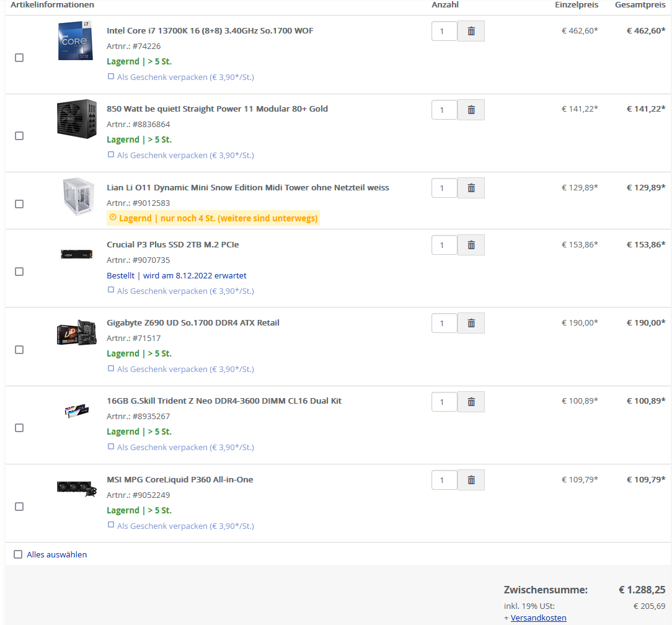
Task: Select the Gigabyte Z690 UD row checkbox
Action: coord(19,350)
